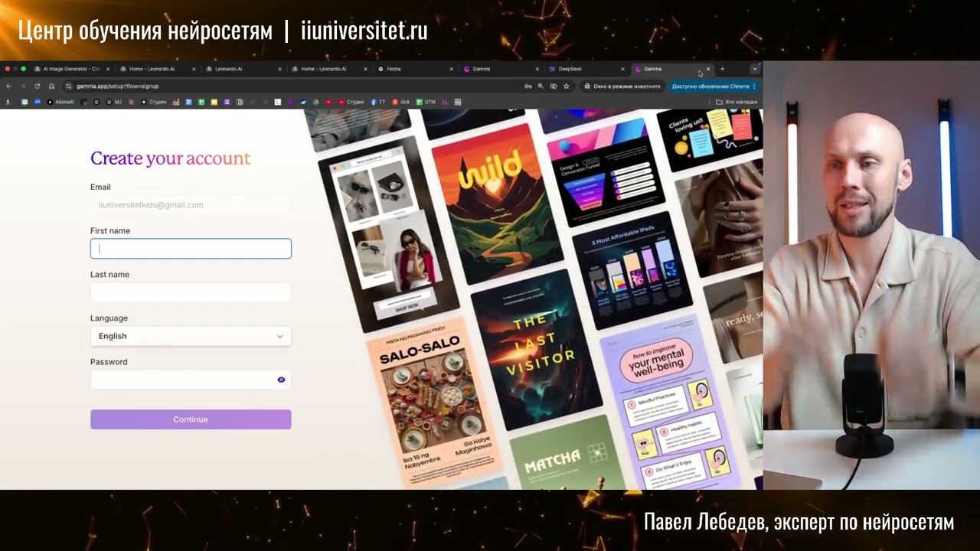Switch to AI Image Generator tab
This screenshot has width=980, height=551.
pos(71,69)
